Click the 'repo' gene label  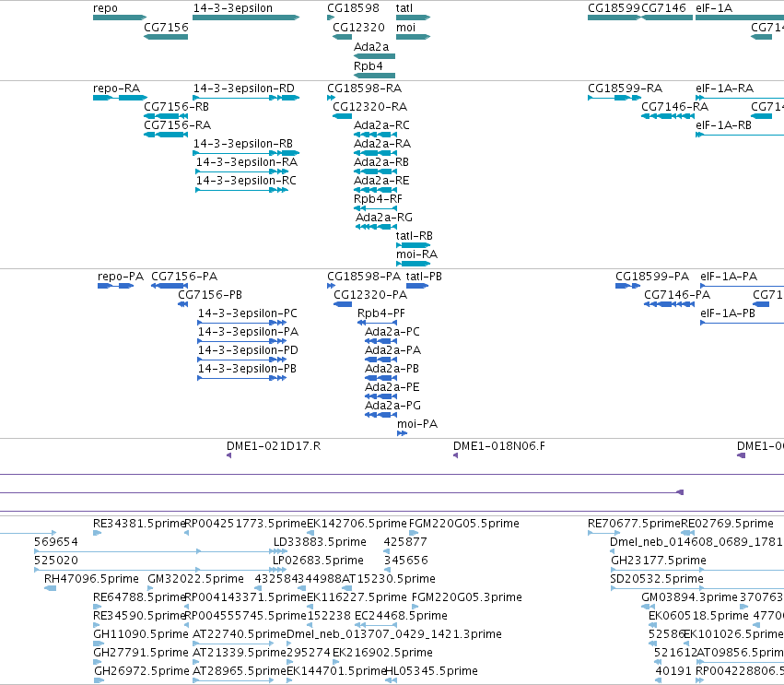(x=106, y=8)
